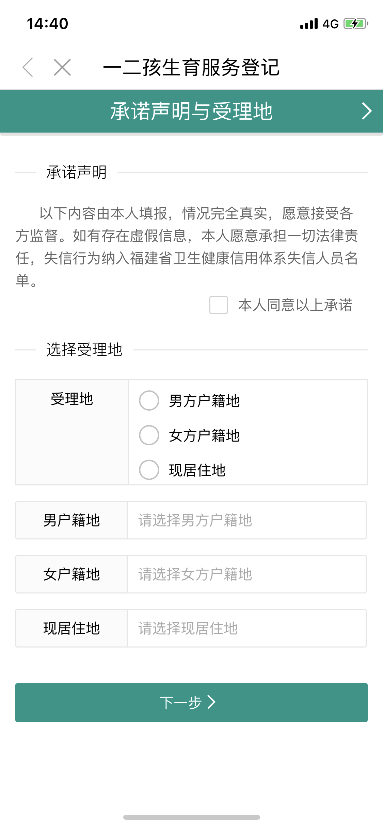383x828 pixels.
Task: Tap the back arrow icon
Action: point(27,68)
